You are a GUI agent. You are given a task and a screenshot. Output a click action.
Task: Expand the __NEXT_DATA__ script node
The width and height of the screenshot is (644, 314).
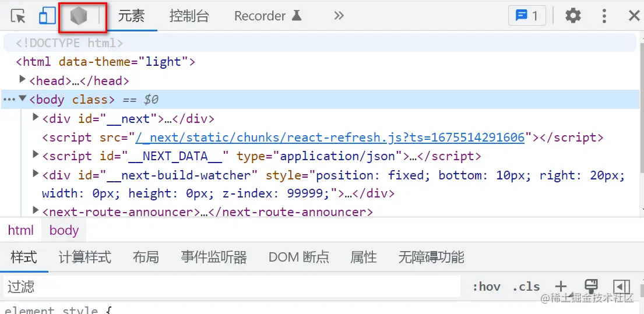point(36,154)
